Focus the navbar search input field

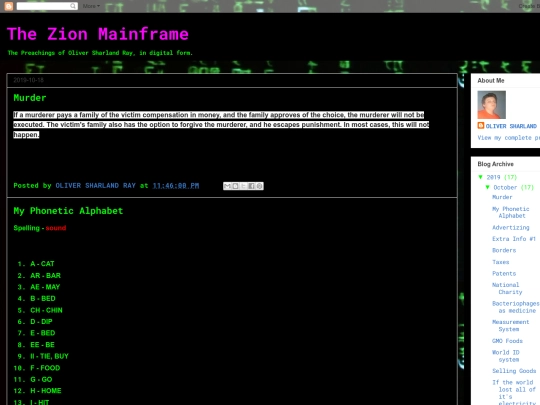pyautogui.click(x=43, y=6)
